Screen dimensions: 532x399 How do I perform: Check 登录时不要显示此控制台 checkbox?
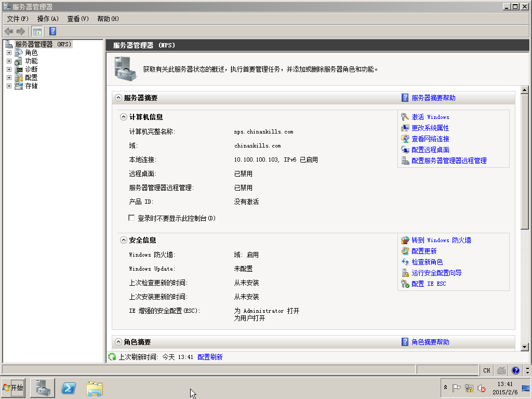coord(131,218)
